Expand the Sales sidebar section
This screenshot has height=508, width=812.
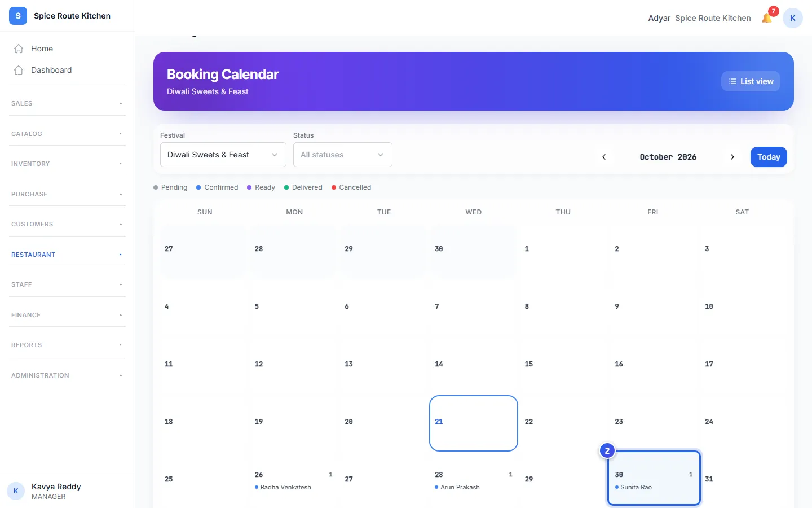(68, 103)
